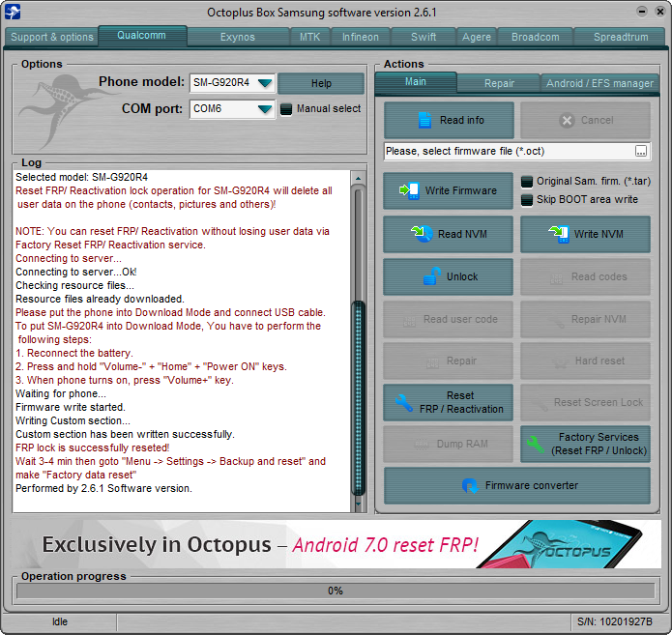Click the Unlock padlock icon
This screenshot has height=635, width=672.
432,276
